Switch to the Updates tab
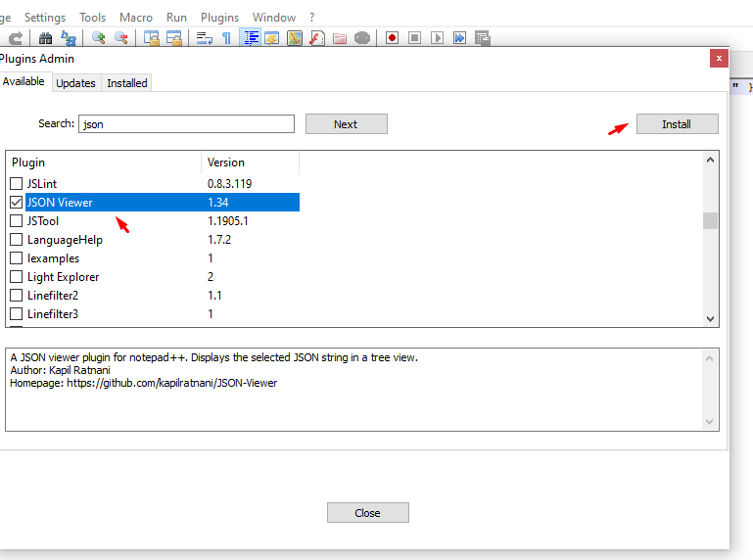This screenshot has height=560, width=753. point(75,83)
